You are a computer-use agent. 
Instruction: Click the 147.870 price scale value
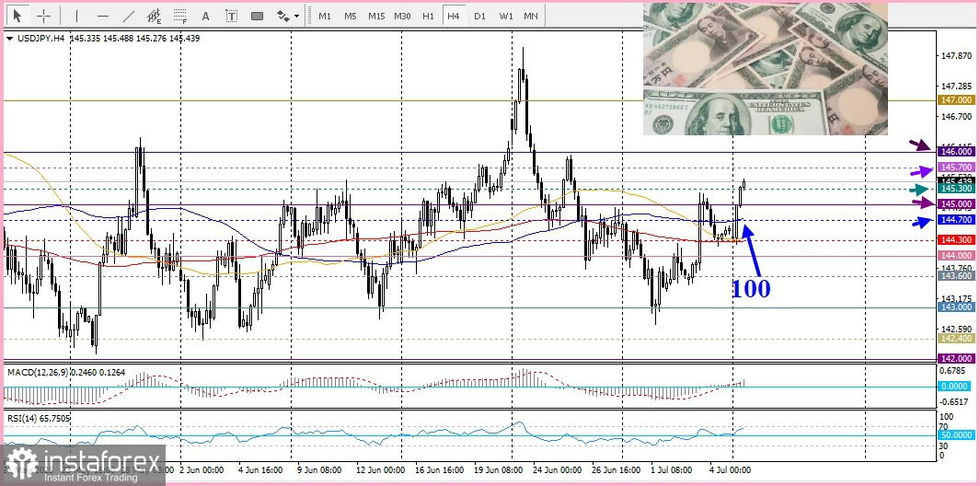coord(957,56)
